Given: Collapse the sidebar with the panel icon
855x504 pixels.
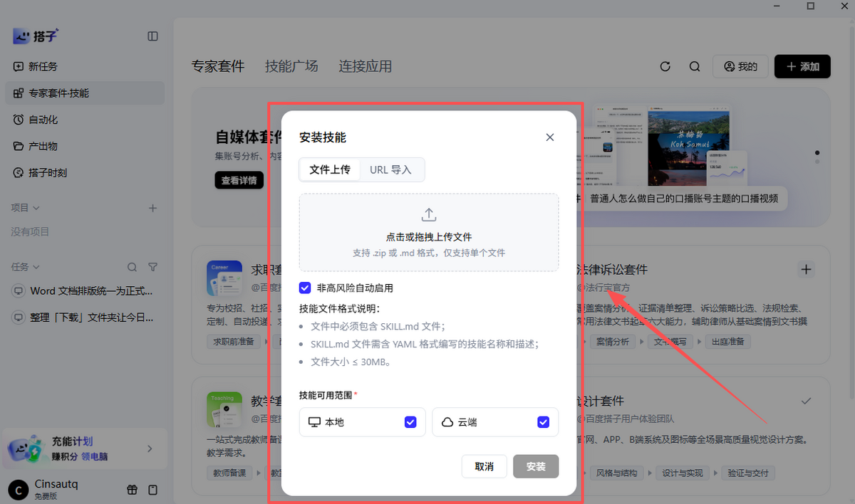Looking at the screenshot, I should (x=152, y=36).
